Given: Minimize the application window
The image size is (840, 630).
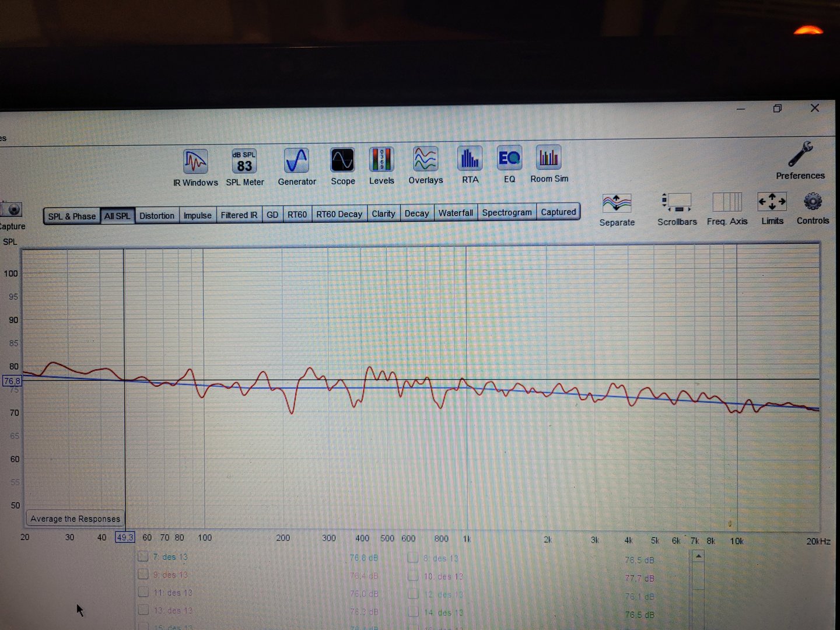Looking at the screenshot, I should pyautogui.click(x=741, y=109).
